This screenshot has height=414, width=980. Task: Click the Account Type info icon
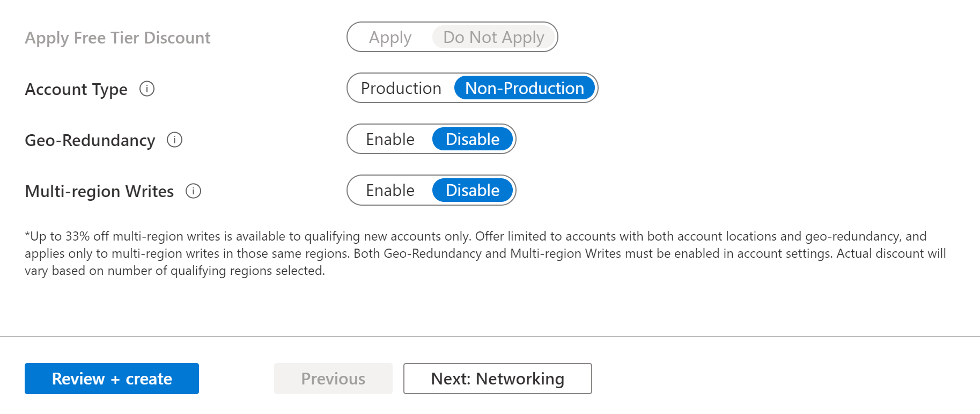click(147, 89)
